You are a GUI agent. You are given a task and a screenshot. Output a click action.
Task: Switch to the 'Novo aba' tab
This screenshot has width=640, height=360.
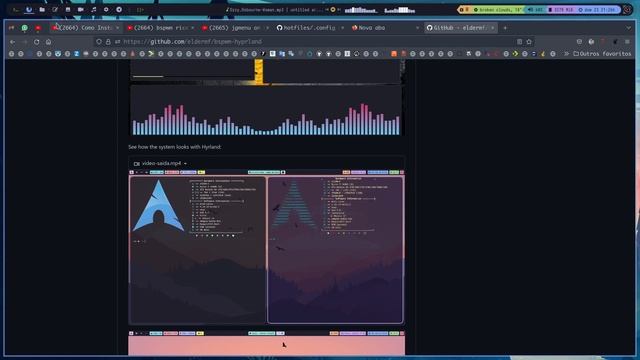click(384, 28)
